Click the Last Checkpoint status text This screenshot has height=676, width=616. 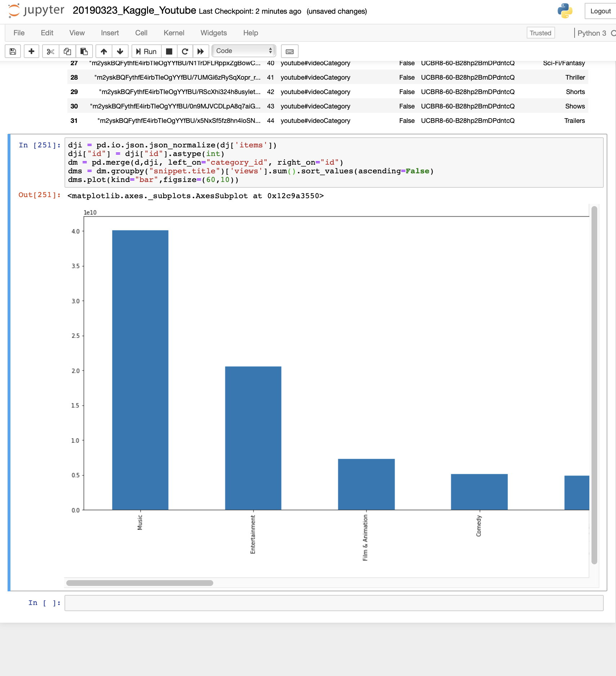[x=250, y=11]
